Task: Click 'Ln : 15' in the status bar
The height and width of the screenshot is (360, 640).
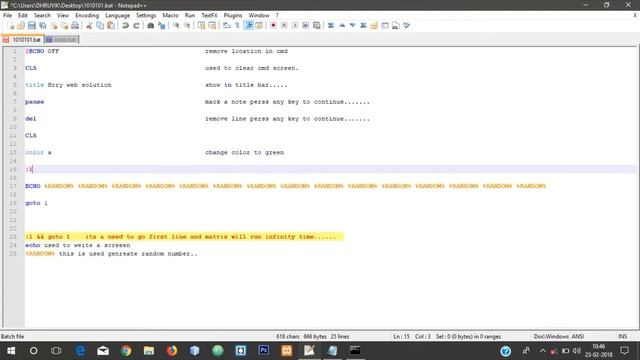Action: pos(401,337)
